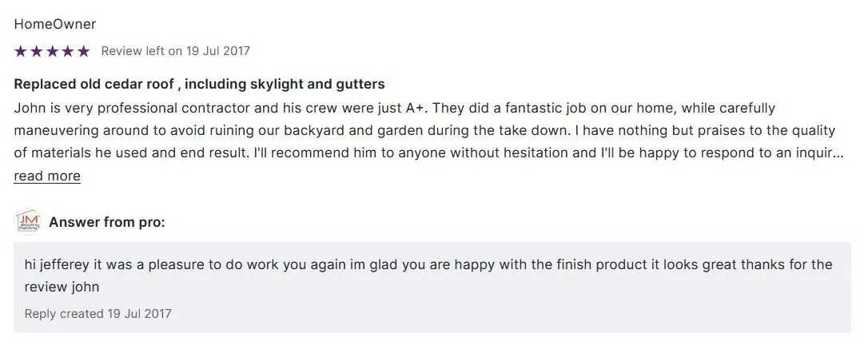Click the fourth purple rating star
The height and width of the screenshot is (345, 868).
click(x=67, y=51)
